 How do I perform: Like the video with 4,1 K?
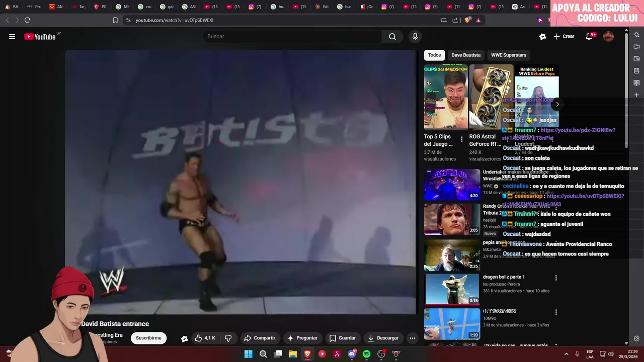pyautogui.click(x=205, y=338)
